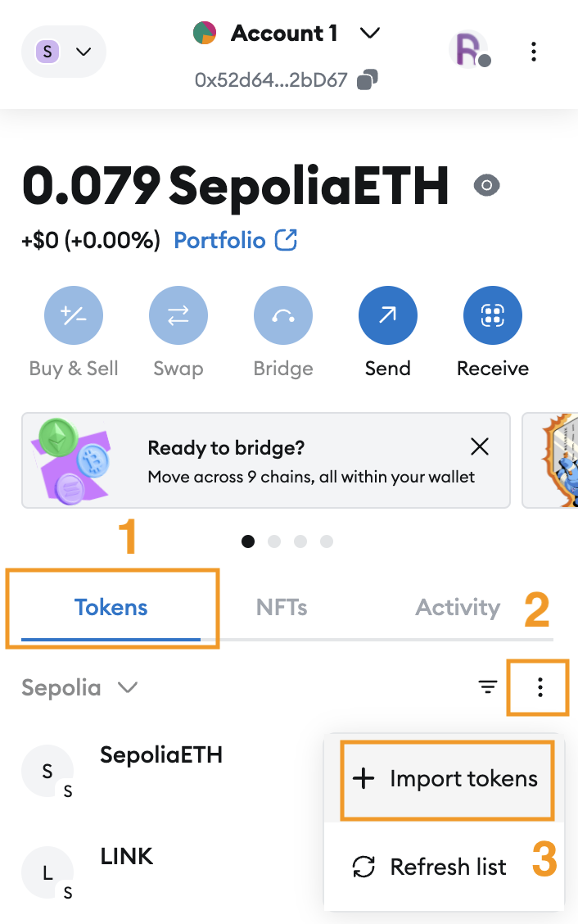The height and width of the screenshot is (924, 578).
Task: Click the Swap icon button
Action: (178, 315)
